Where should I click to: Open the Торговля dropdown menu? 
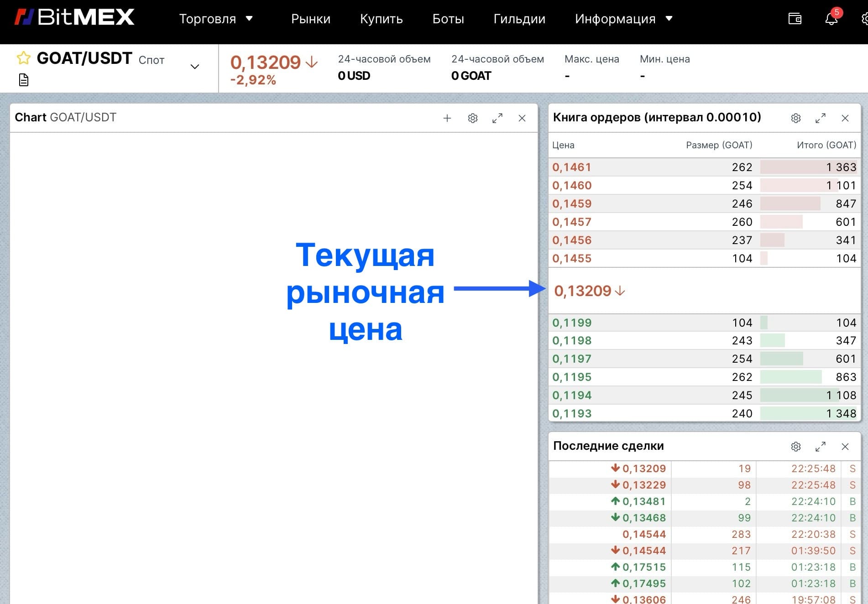tap(216, 19)
